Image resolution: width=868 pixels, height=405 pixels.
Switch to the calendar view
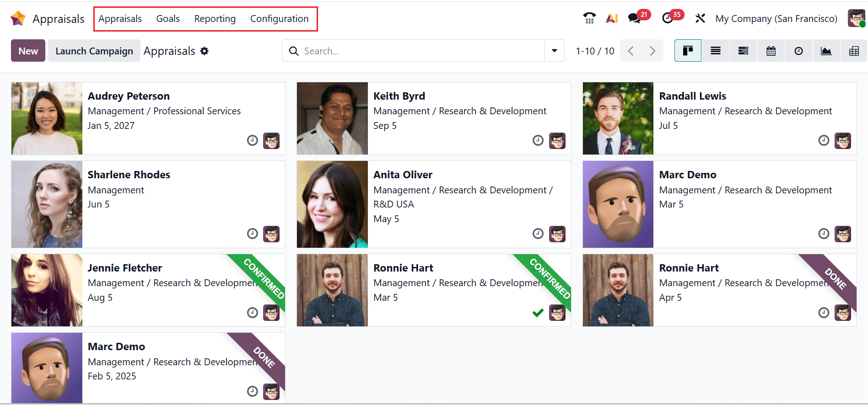pos(771,51)
